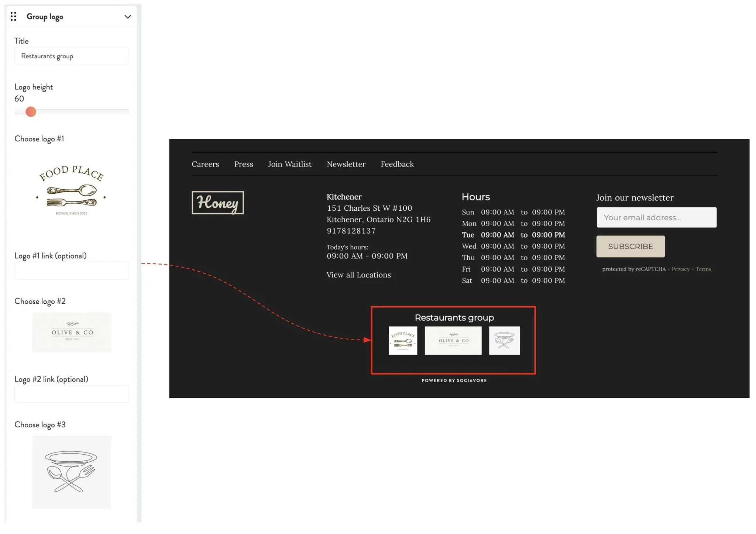Click the Kitchener location name
Viewport: 756px width, 534px height.
coord(344,197)
